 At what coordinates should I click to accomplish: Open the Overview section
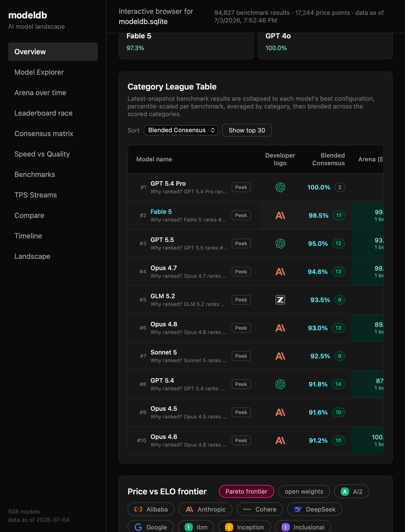click(53, 52)
